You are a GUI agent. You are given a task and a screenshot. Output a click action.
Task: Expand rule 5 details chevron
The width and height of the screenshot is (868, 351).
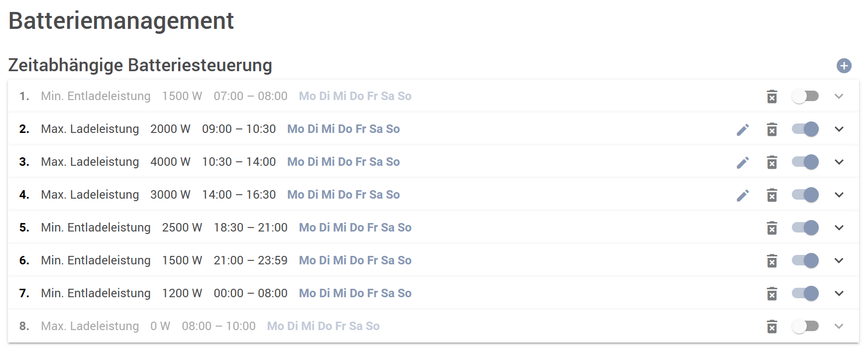(x=839, y=228)
